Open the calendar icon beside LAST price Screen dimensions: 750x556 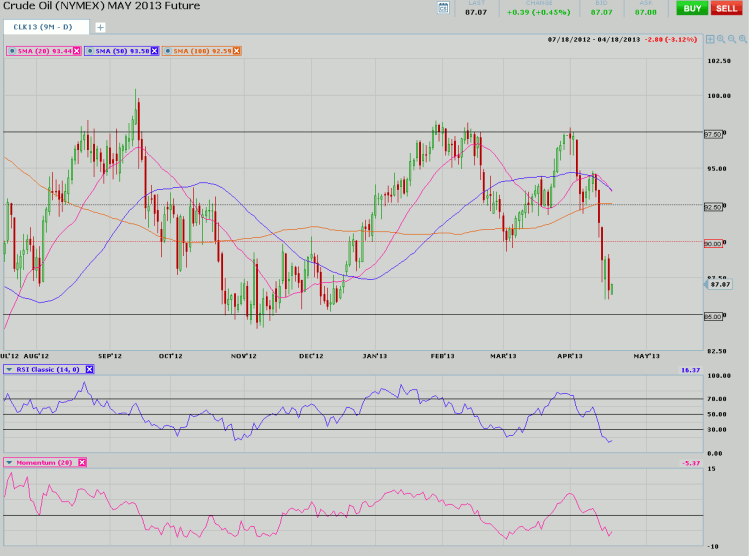tap(444, 8)
